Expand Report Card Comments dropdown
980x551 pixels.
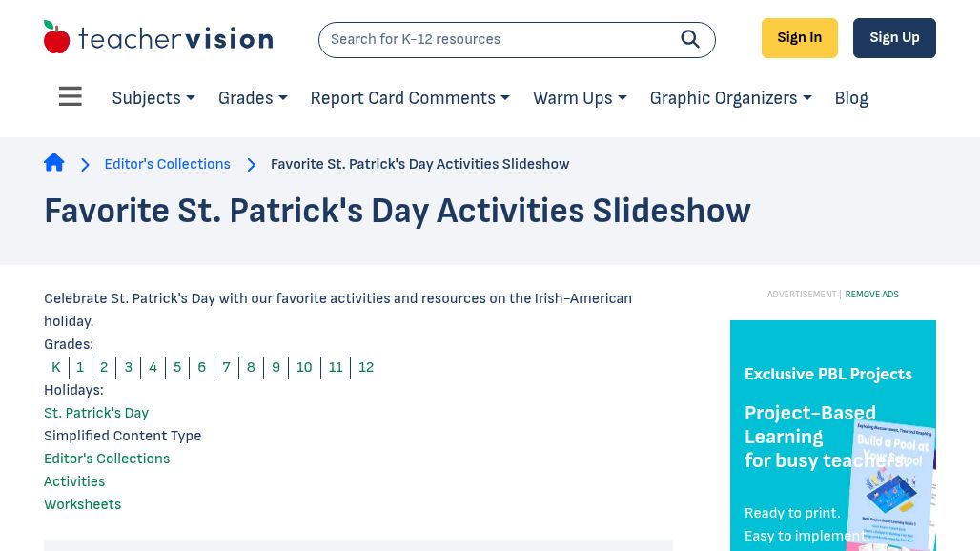coord(409,98)
